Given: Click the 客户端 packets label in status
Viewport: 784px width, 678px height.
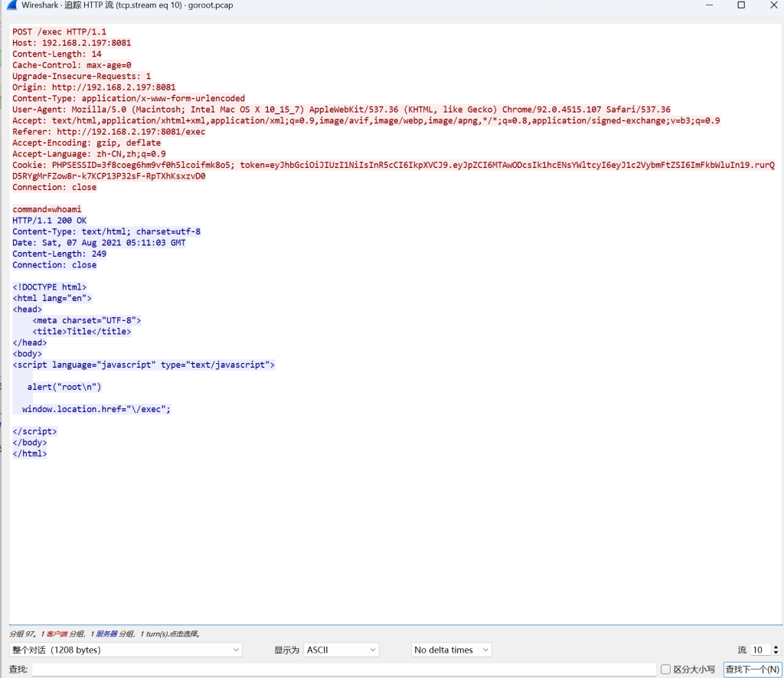Looking at the screenshot, I should 55,634.
